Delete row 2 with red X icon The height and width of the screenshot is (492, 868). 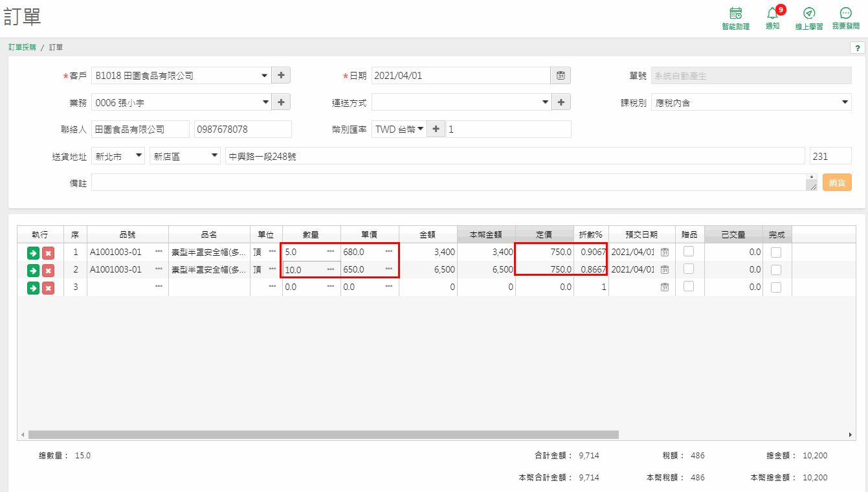(48, 270)
